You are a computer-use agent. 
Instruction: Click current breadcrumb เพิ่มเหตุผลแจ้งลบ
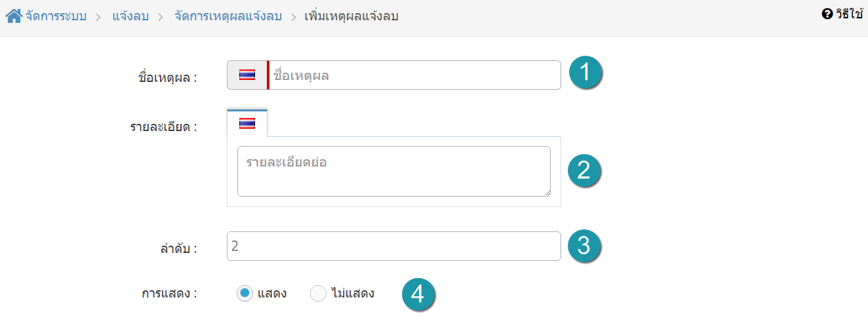click(351, 16)
